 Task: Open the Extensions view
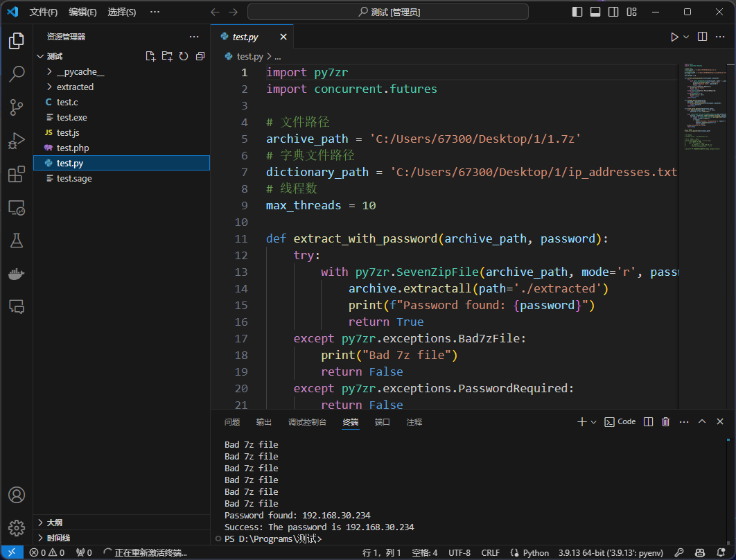click(x=17, y=175)
